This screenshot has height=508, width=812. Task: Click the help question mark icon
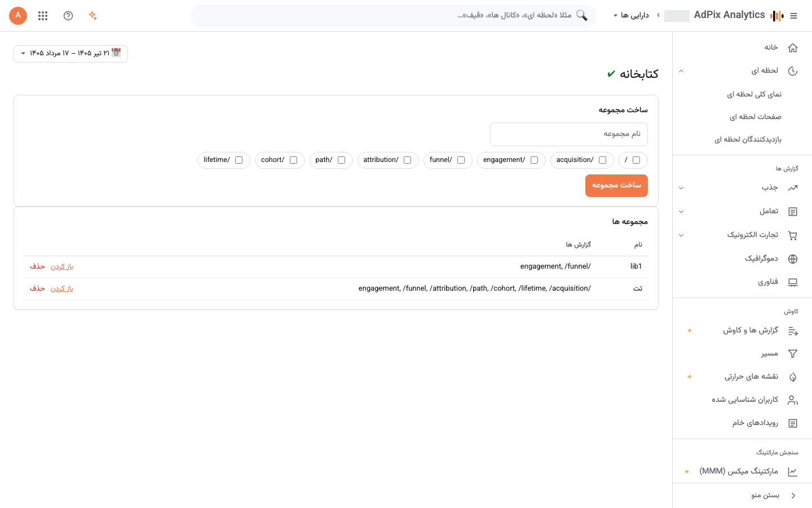[x=68, y=16]
